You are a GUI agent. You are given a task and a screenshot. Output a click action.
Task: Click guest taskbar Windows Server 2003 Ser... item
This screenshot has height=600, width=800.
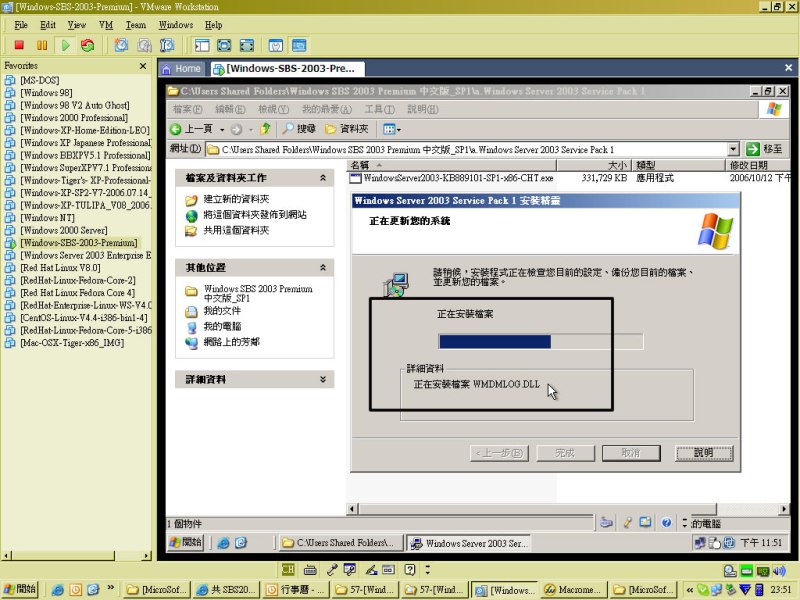(468, 543)
